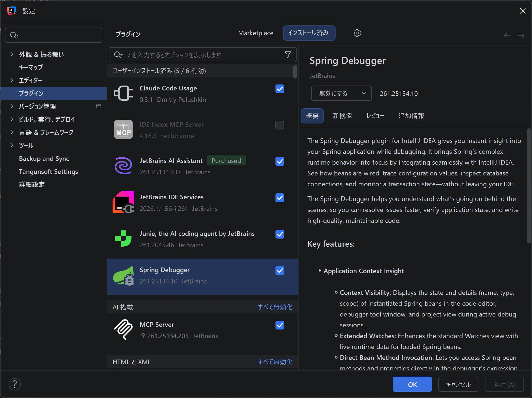Click the JetBrains AI Assistant spiral icon
This screenshot has width=532, height=398.
tap(124, 166)
